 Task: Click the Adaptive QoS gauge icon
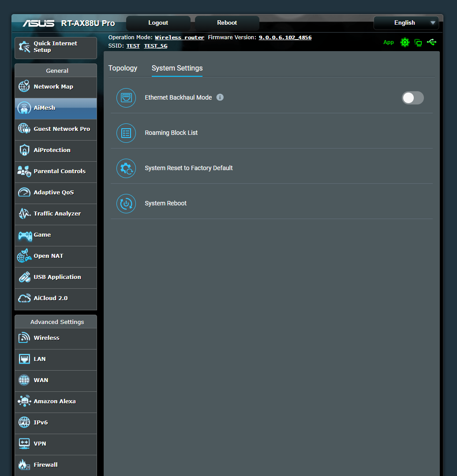coord(24,193)
